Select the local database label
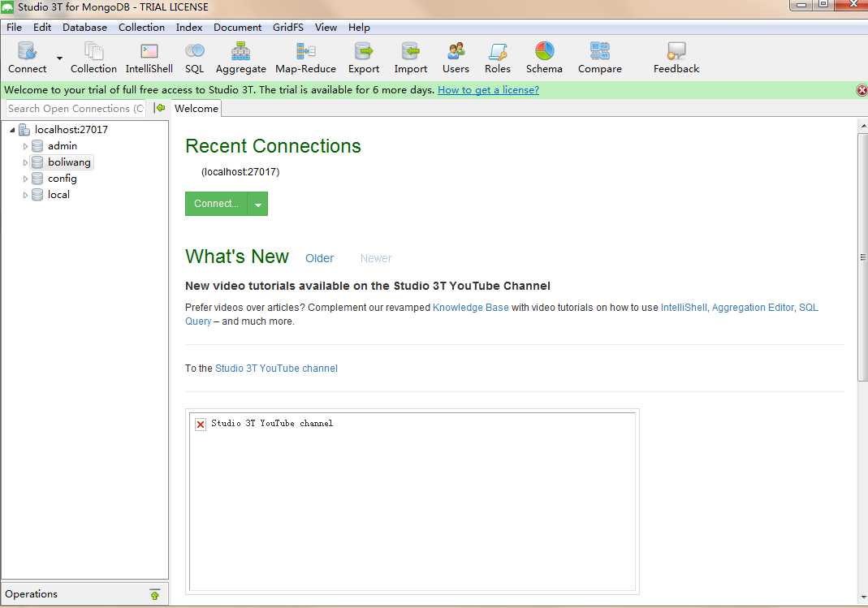The width and height of the screenshot is (868, 608). point(58,195)
